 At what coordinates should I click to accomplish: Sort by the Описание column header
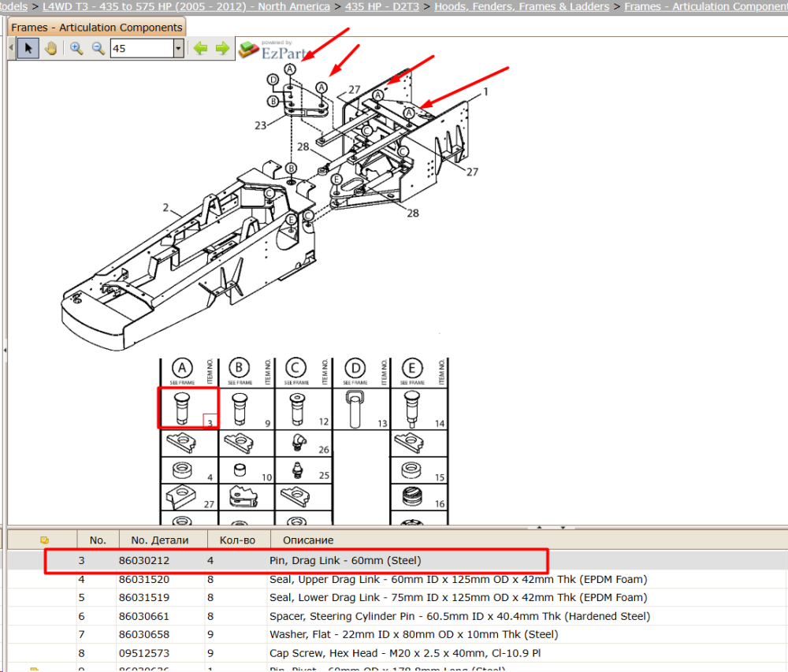pos(308,540)
